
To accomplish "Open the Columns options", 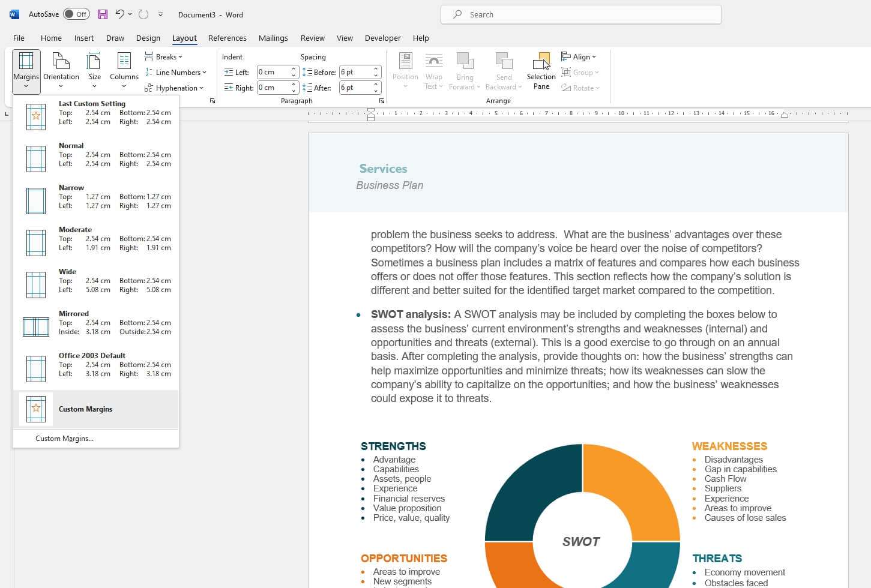I will [x=124, y=71].
